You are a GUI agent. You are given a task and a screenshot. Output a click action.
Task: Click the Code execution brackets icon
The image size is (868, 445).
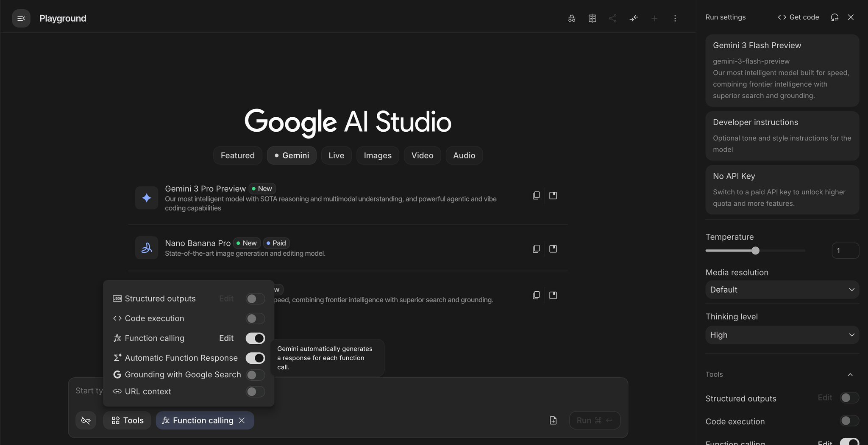coord(117,318)
